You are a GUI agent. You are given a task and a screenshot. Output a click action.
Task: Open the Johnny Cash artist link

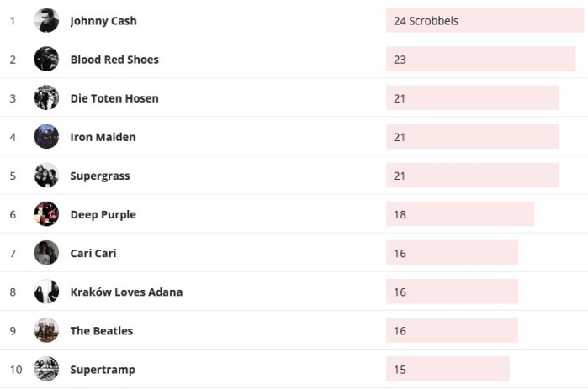tap(103, 21)
